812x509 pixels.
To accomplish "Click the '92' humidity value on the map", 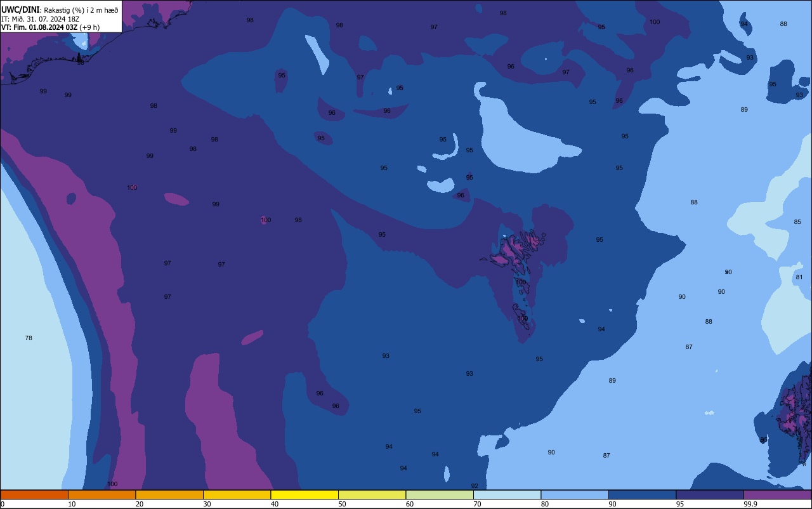I will tap(475, 486).
